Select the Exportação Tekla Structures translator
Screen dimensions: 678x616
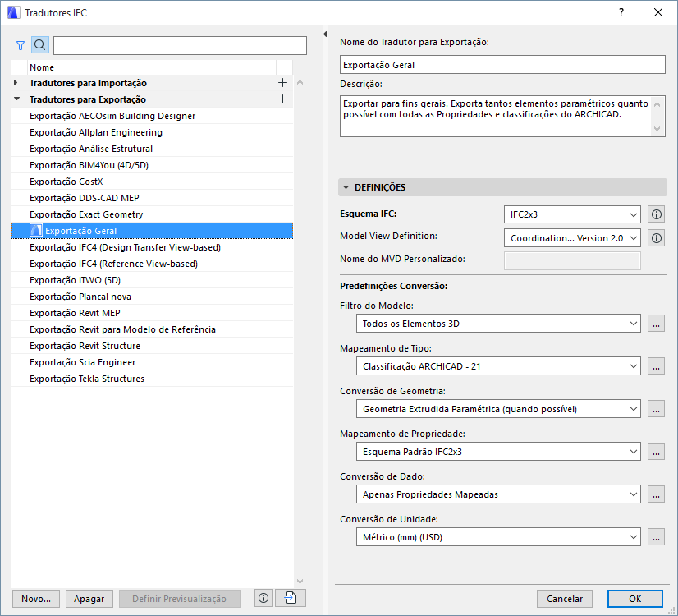tap(92, 379)
